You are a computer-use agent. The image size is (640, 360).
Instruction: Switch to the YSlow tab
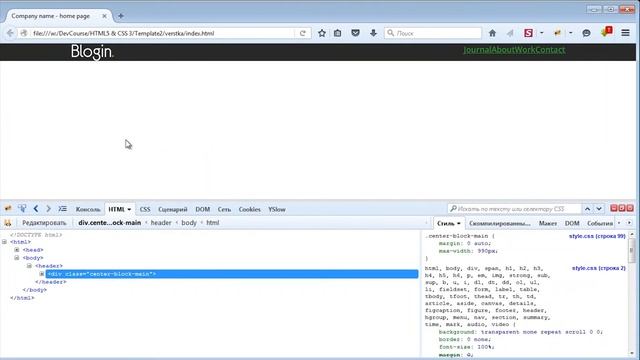[277, 209]
